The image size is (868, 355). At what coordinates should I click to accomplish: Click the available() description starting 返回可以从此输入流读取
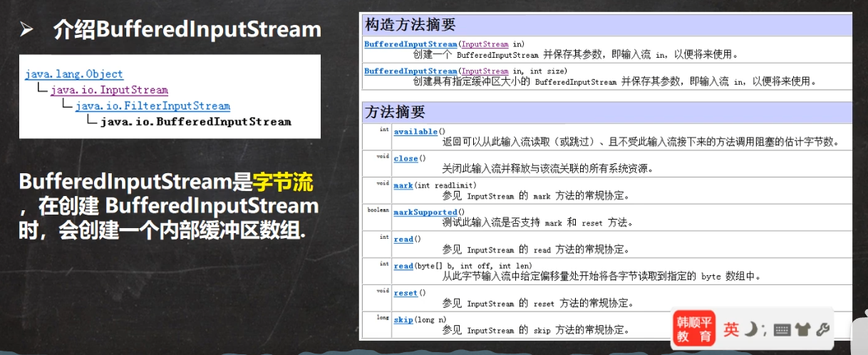[x=641, y=142]
